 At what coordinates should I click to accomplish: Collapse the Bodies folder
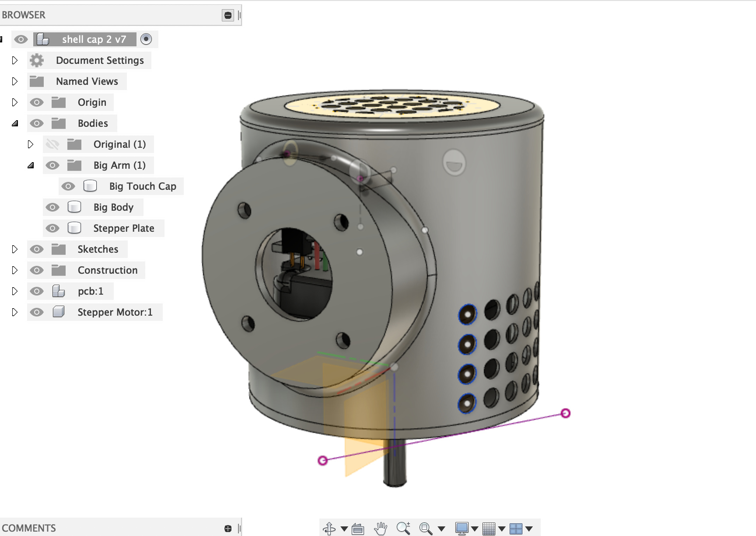coord(15,123)
